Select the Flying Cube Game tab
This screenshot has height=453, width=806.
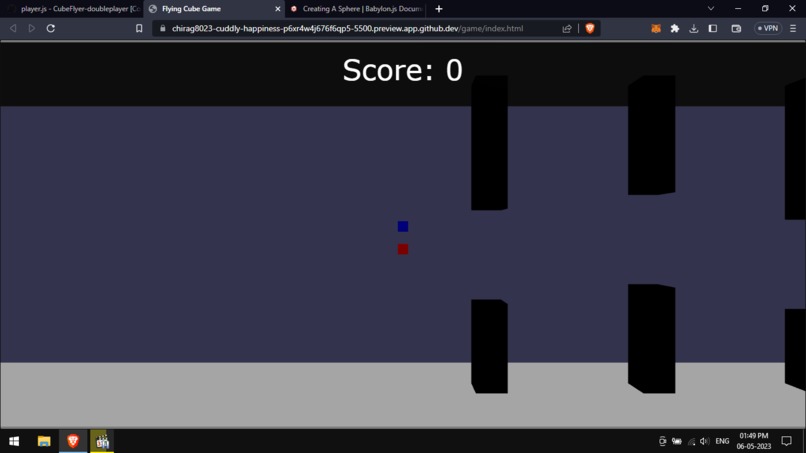(214, 9)
